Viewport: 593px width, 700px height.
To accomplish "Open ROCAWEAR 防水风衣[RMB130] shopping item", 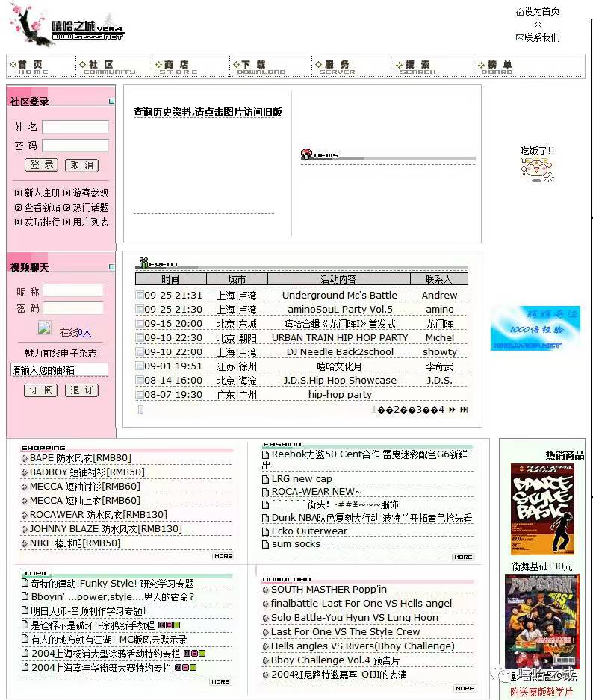I will point(99,515).
